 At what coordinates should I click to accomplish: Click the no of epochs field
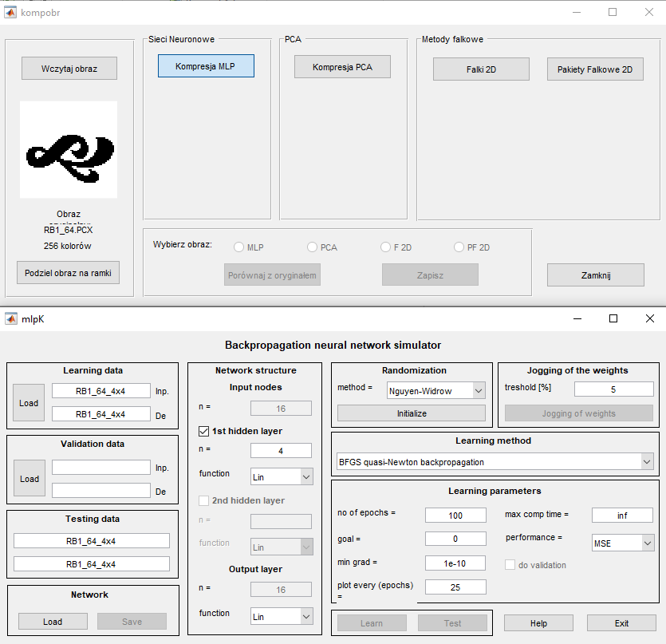click(x=455, y=515)
